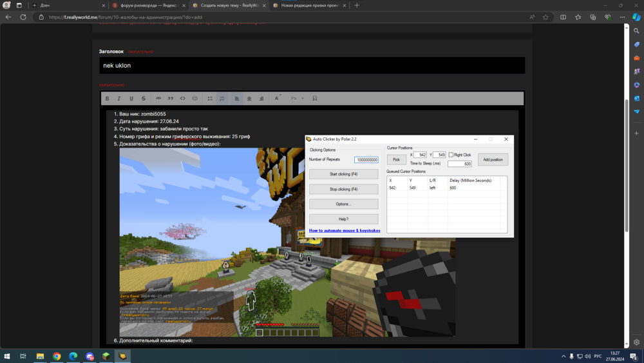Open Telegram-style send icon in Edge sidebar
This screenshot has width=644, height=363.
pyautogui.click(x=637, y=112)
